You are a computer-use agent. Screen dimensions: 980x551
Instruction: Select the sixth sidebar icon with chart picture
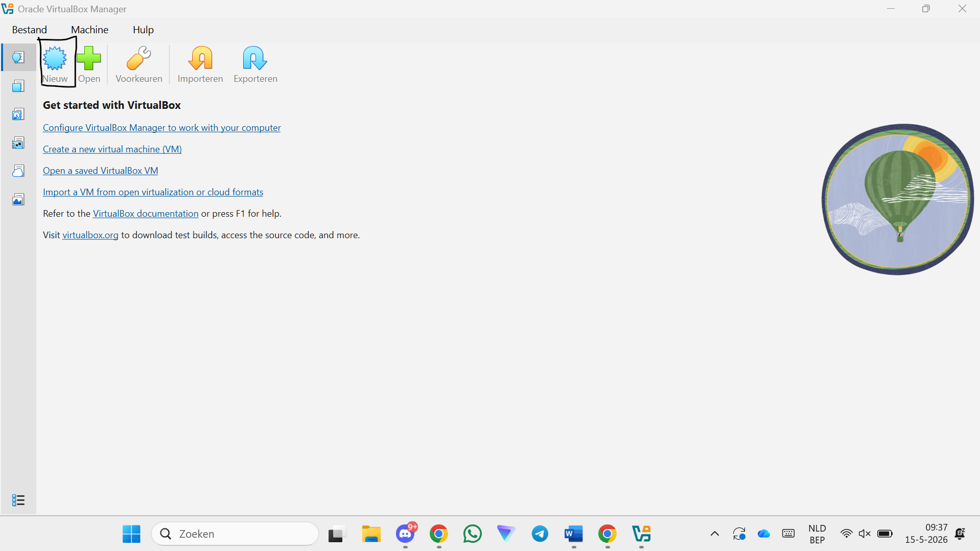click(18, 199)
